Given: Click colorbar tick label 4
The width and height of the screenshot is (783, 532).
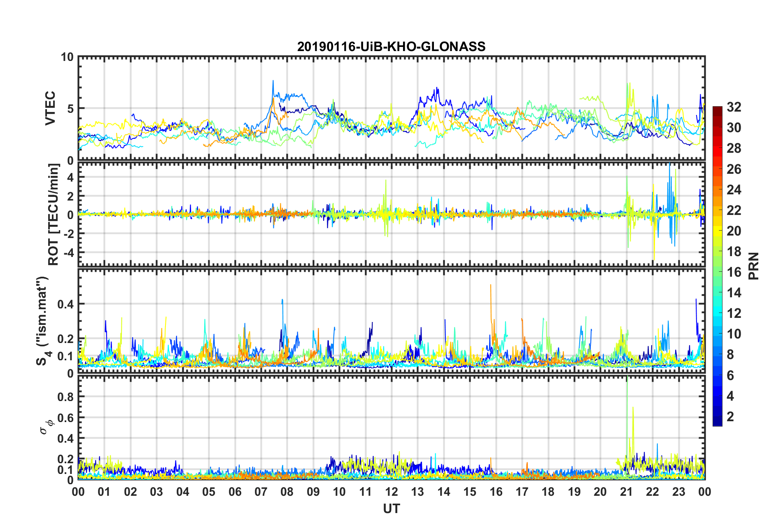Looking at the screenshot, I should coord(730,396).
